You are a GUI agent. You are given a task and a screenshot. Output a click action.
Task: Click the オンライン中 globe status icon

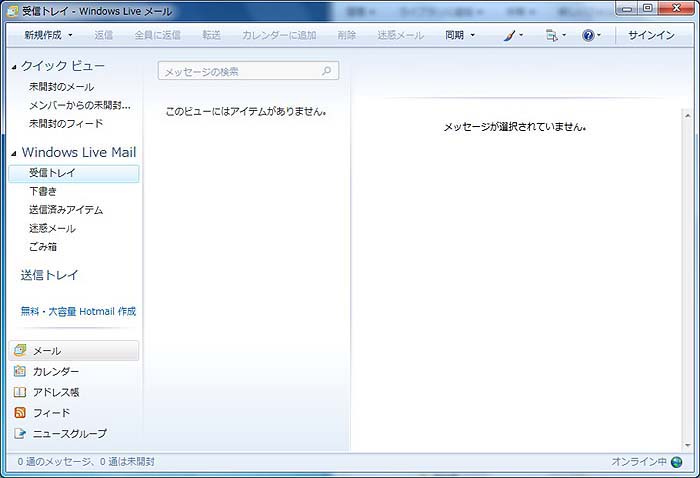pyautogui.click(x=677, y=462)
